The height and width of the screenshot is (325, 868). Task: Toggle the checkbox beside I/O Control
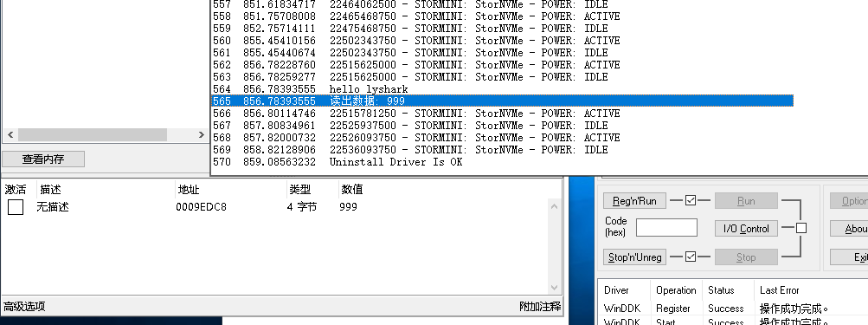(801, 228)
